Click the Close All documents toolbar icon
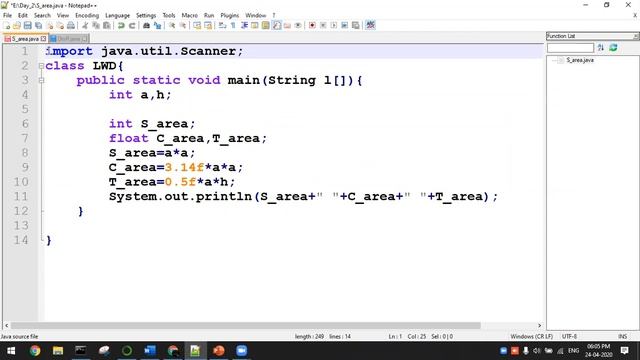640x360 pixels. point(60,25)
